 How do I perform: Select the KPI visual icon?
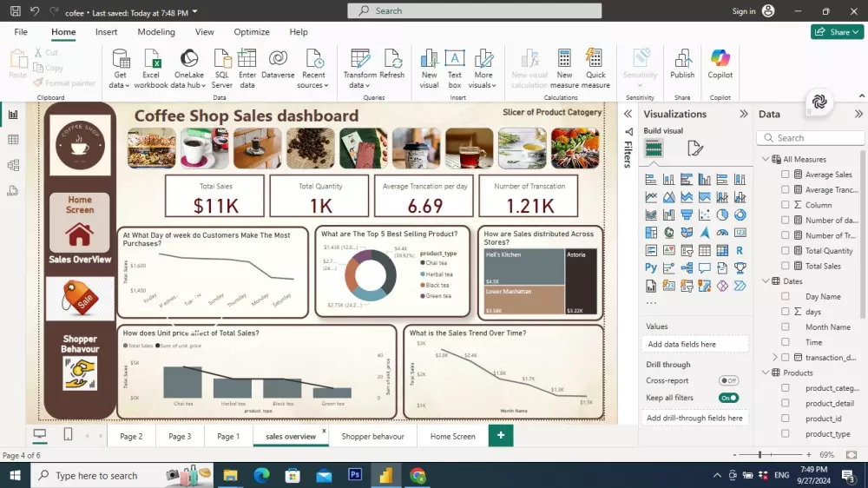click(668, 250)
